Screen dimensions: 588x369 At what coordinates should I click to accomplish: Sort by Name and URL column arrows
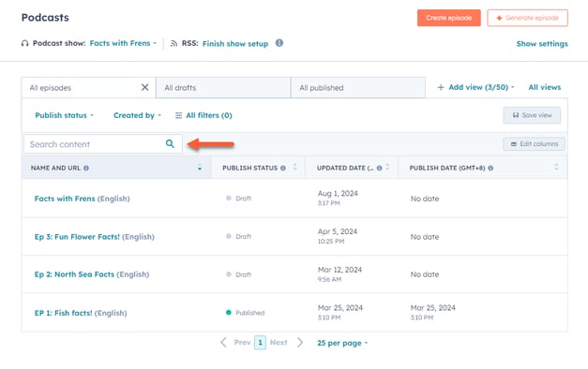pyautogui.click(x=200, y=168)
